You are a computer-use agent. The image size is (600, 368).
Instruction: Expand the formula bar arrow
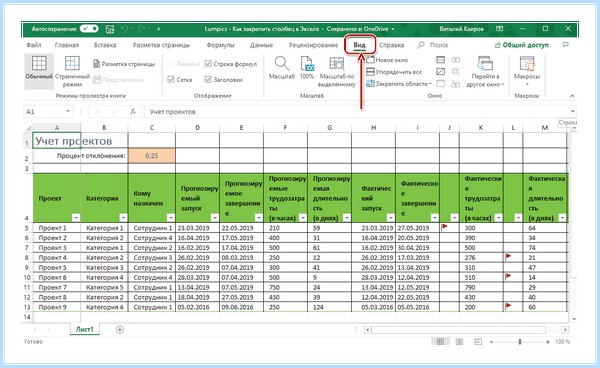pyautogui.click(x=572, y=111)
